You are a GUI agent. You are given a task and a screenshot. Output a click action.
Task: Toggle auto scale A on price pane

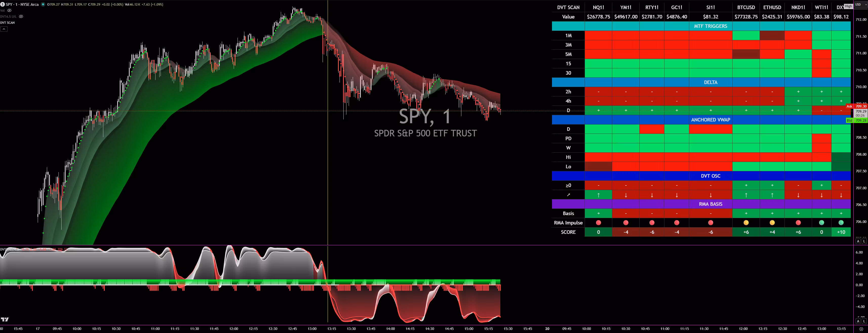tap(858, 241)
